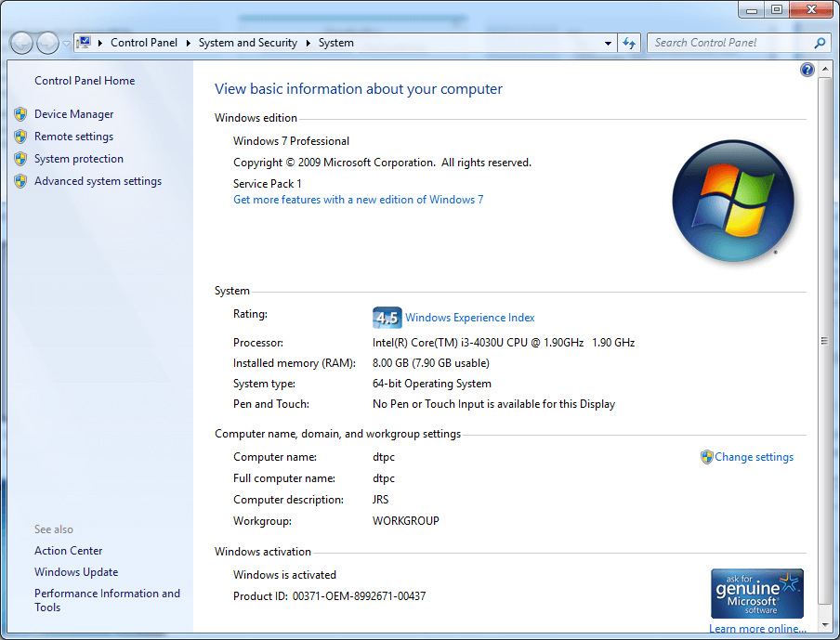Image resolution: width=840 pixels, height=640 pixels.
Task: Click the genuine Microsoft software badge
Action: pos(757,594)
